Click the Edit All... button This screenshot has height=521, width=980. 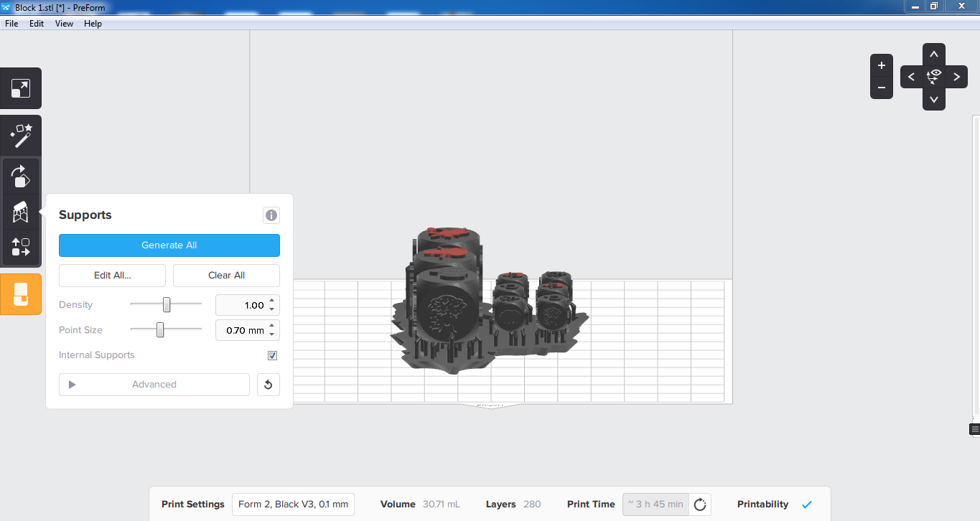pos(113,276)
